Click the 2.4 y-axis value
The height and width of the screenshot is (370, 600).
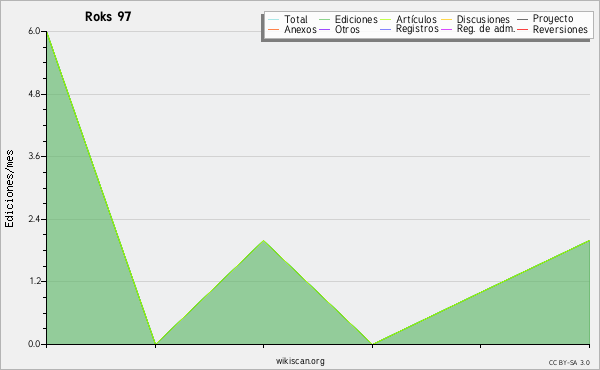34,219
